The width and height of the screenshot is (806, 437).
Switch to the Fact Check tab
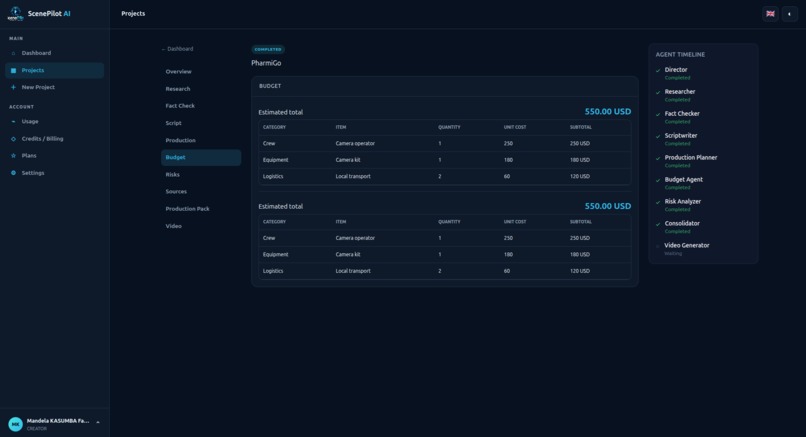pos(201,106)
